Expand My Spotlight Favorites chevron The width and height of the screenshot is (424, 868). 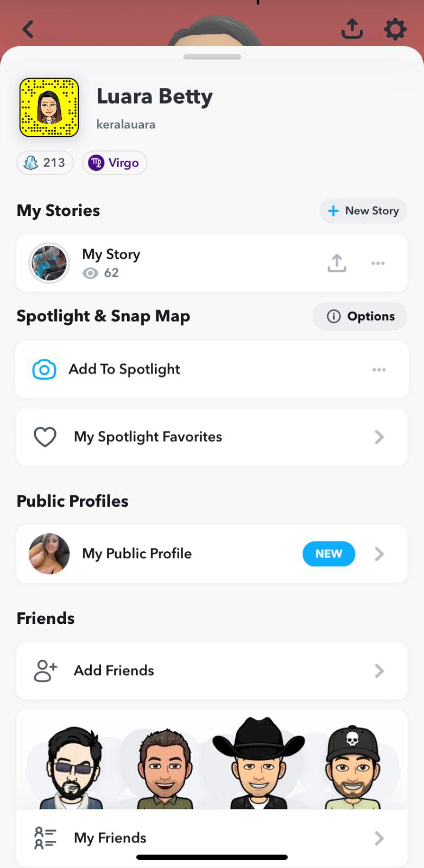click(x=379, y=437)
